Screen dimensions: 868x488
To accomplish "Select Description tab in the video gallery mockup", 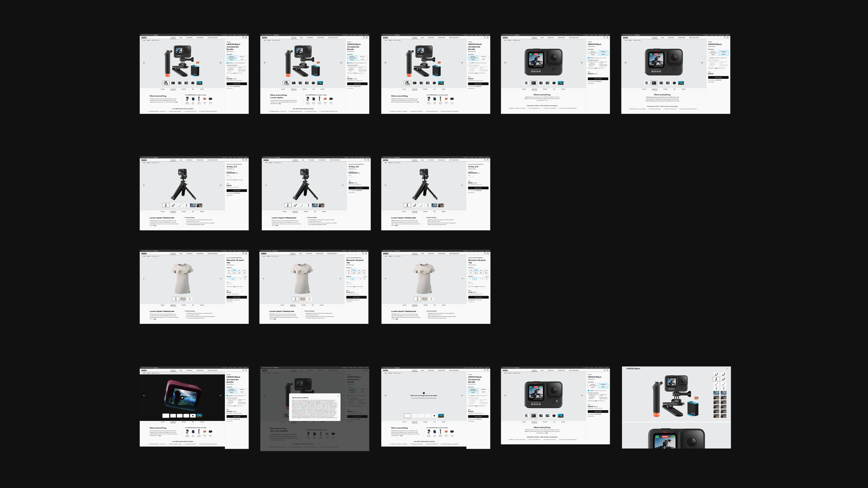I will (x=173, y=422).
